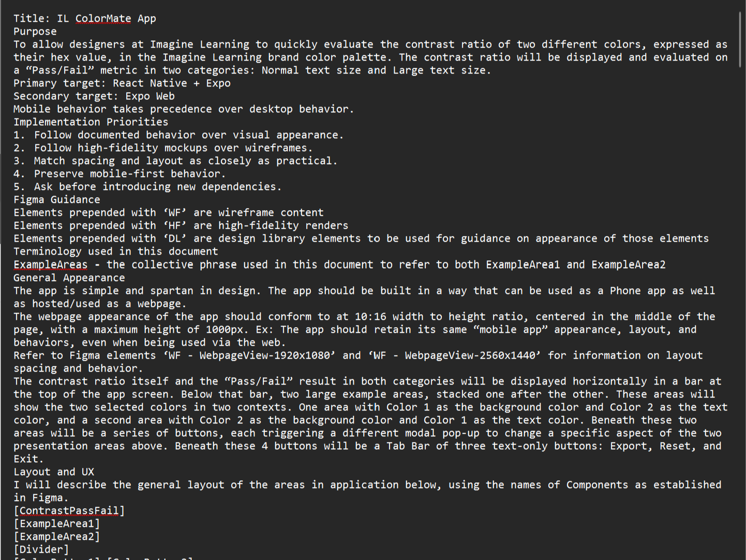Click the underlined ContrastPassFail component name
Viewport: 746px width, 560px height.
pos(69,511)
